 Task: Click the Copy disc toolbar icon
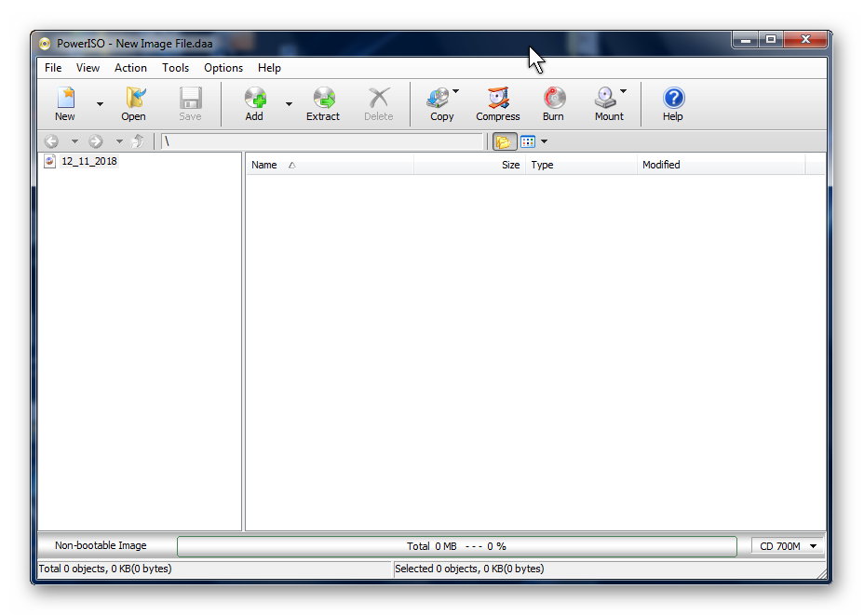coord(439,98)
